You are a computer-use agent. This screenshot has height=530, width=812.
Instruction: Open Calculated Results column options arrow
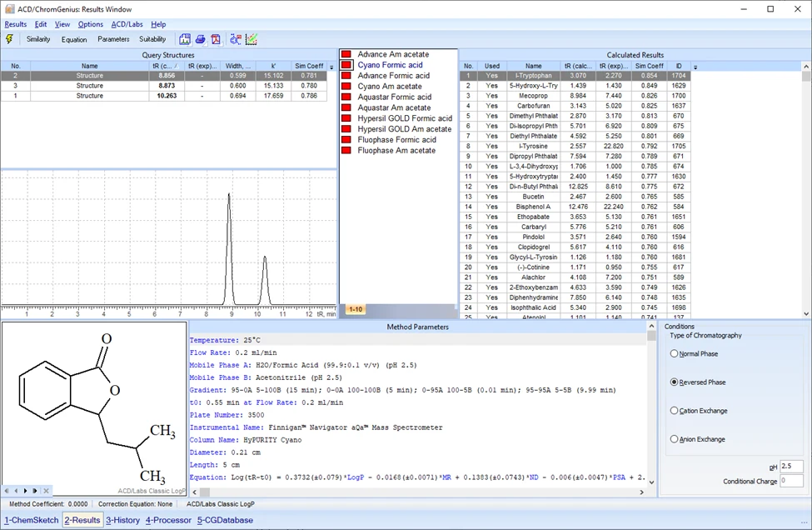tap(695, 67)
